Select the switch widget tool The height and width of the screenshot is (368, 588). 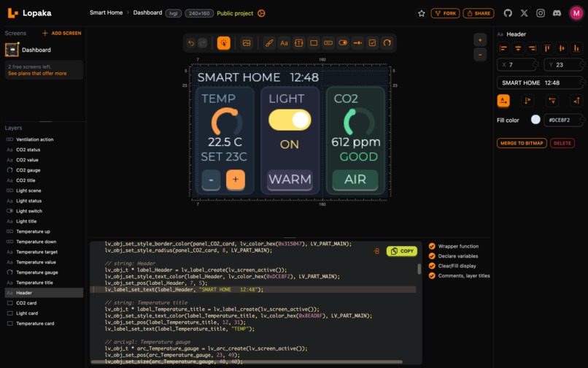pyautogui.click(x=343, y=43)
